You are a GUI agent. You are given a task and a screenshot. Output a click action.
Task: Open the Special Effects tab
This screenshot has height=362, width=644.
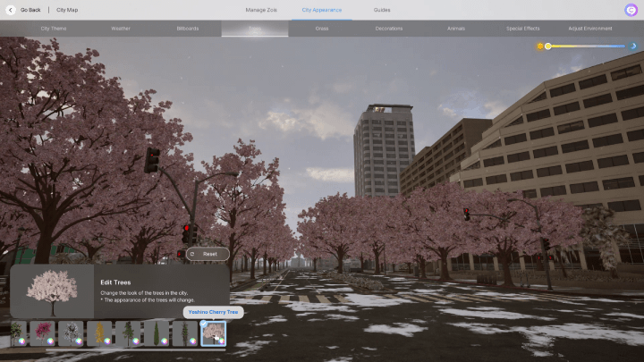point(523,29)
